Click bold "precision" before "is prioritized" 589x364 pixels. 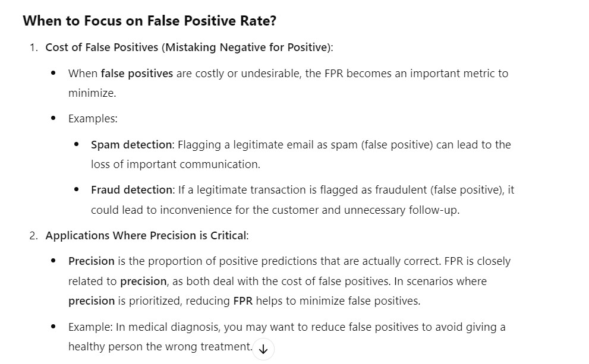point(91,301)
